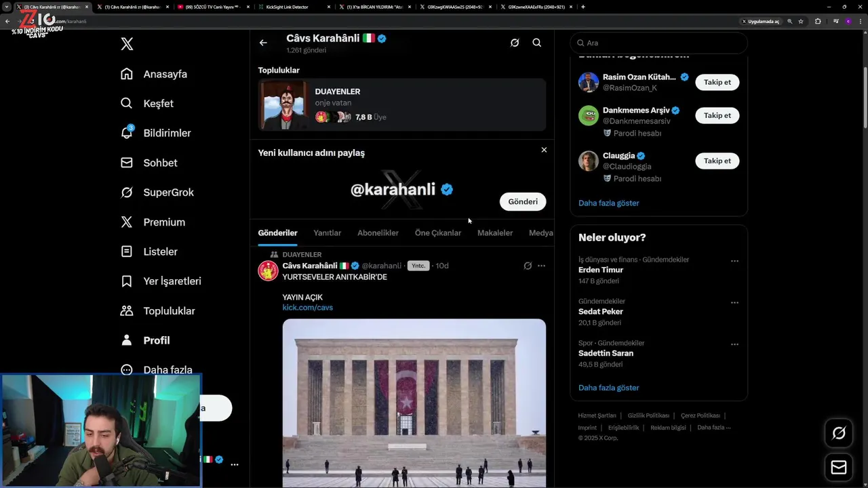
Task: Open Yer İşaretleri bookmarks
Action: [160, 281]
